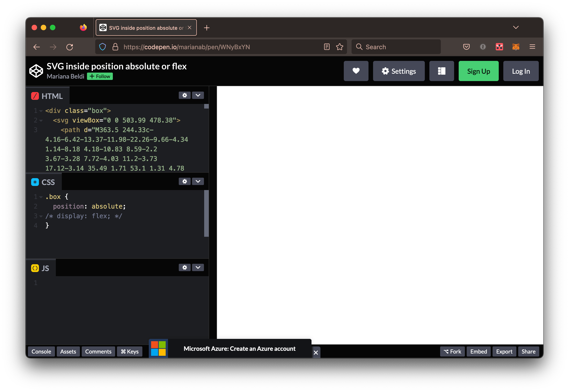
Task: Close the SVG inside position tab
Action: pos(190,27)
